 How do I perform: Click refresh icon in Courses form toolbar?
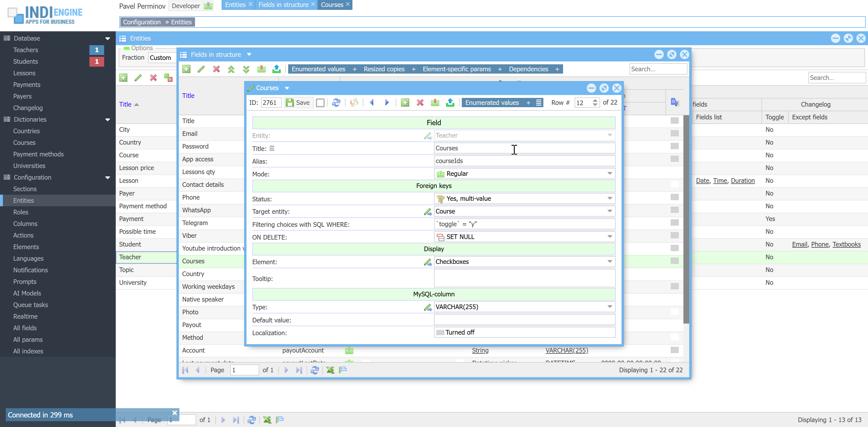(336, 103)
